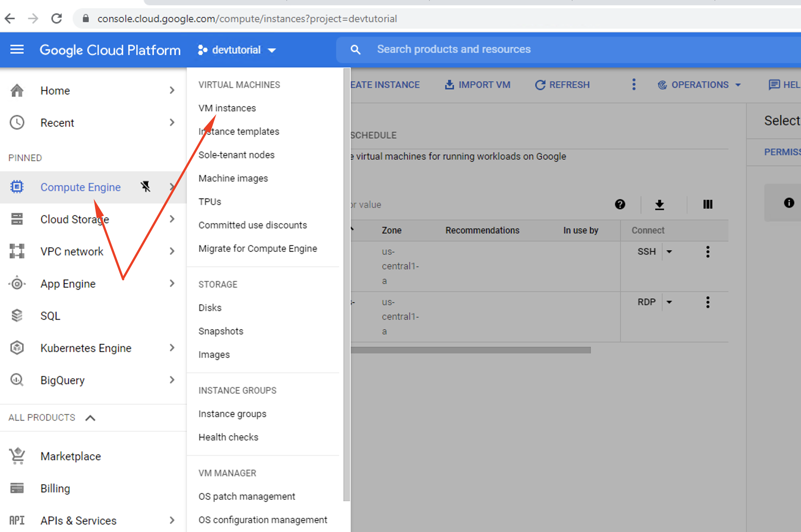Open the hamburger navigation menu
Screen dimensions: 801x532
tap(17, 49)
